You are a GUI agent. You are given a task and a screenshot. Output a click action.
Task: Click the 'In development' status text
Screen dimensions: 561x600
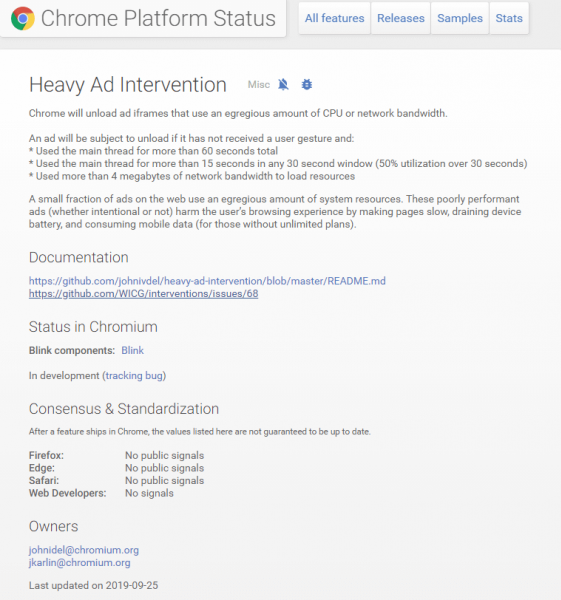64,375
